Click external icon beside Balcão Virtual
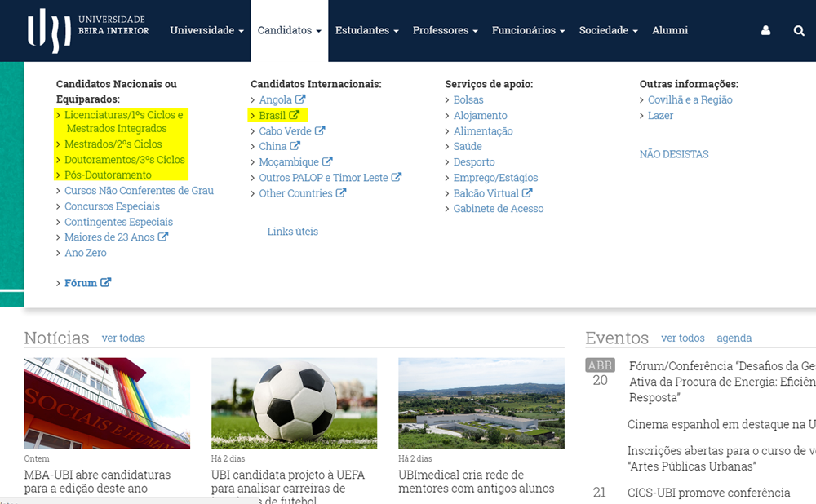Image resolution: width=816 pixels, height=504 pixels. pos(527,193)
